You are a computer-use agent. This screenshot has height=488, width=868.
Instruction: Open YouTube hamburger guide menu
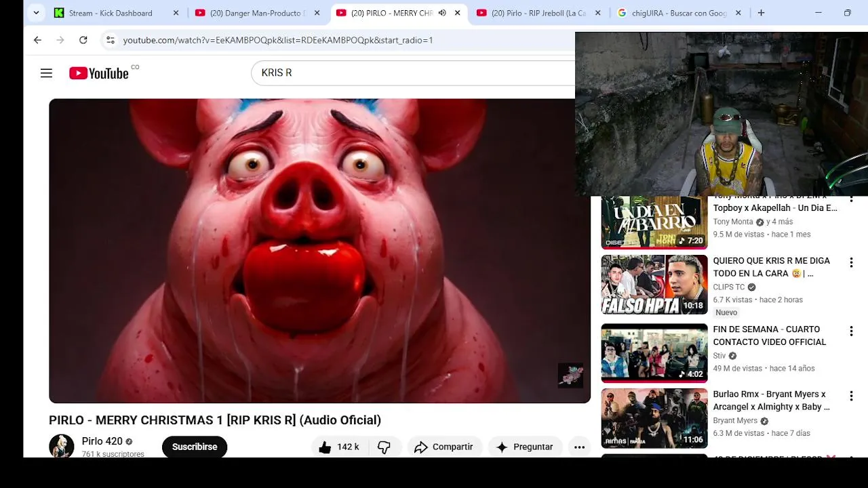(x=46, y=73)
